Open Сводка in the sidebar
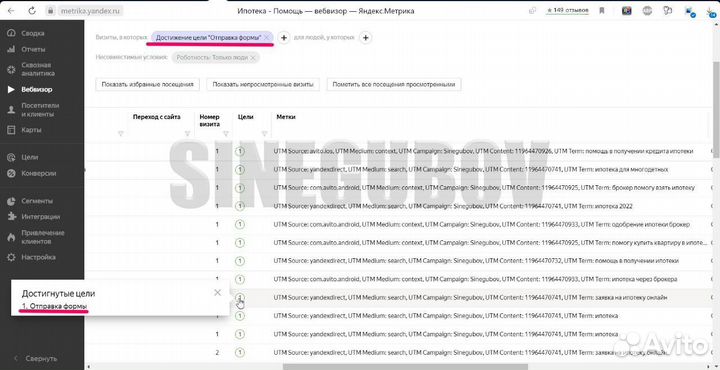Viewport: 720px width, 370px height. [x=32, y=34]
